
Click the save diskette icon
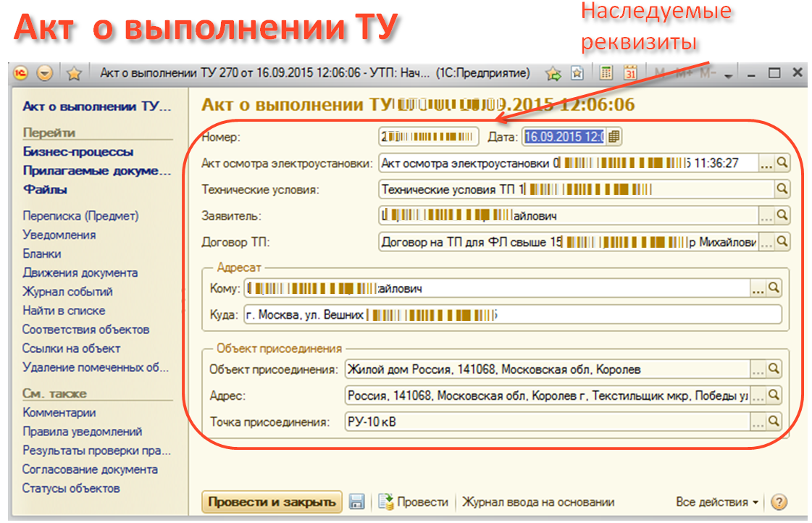tap(356, 502)
